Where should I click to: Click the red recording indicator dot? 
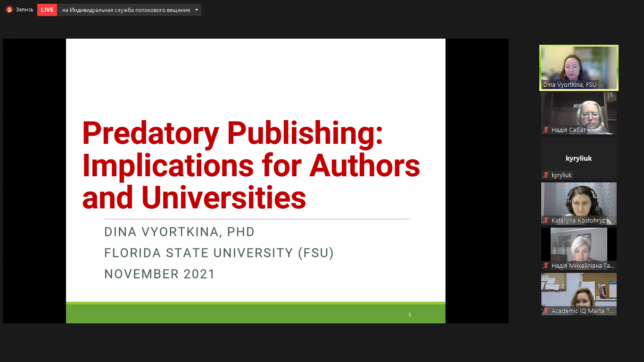click(x=9, y=9)
